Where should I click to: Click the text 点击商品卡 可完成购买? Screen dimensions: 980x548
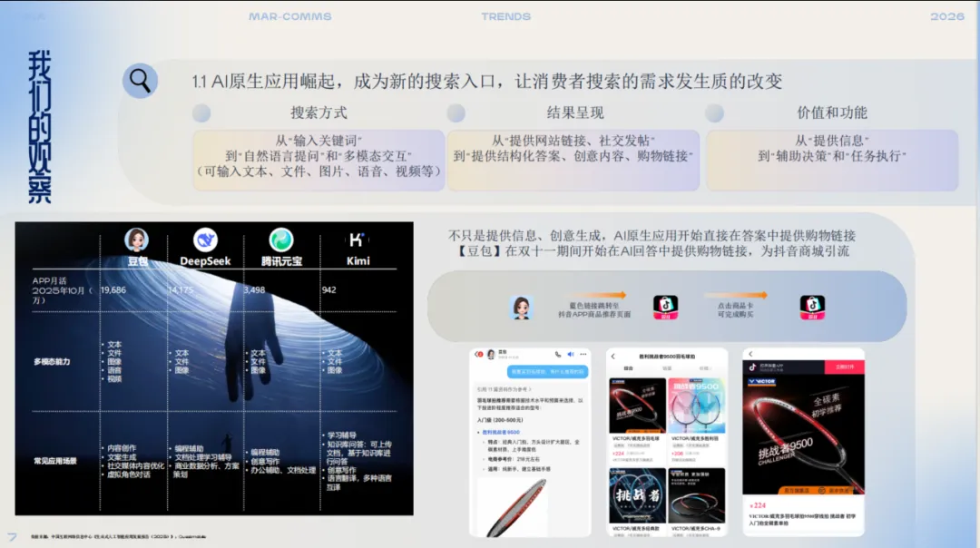point(735,310)
